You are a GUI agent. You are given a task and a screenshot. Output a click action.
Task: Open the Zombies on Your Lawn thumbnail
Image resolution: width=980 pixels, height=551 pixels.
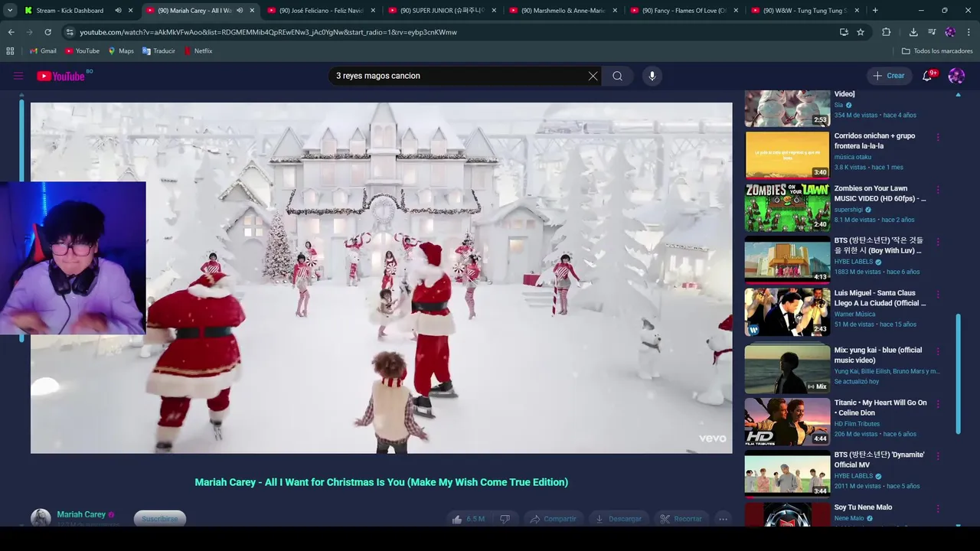coord(787,207)
